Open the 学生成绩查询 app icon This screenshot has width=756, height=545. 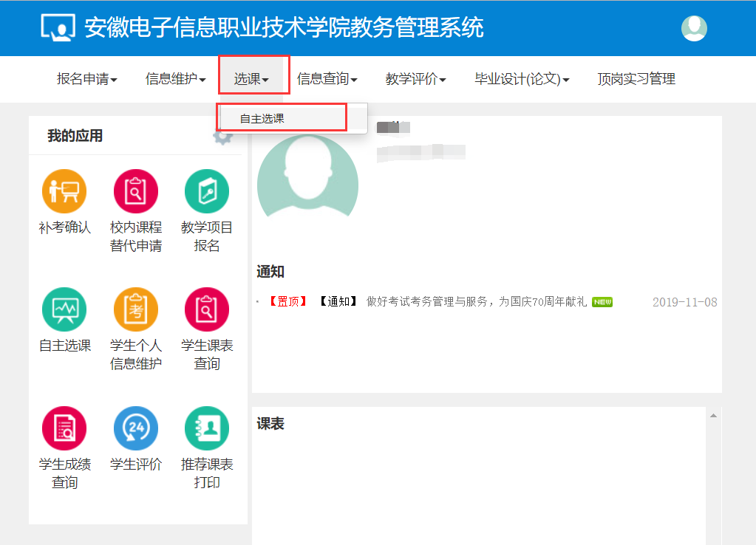point(64,428)
